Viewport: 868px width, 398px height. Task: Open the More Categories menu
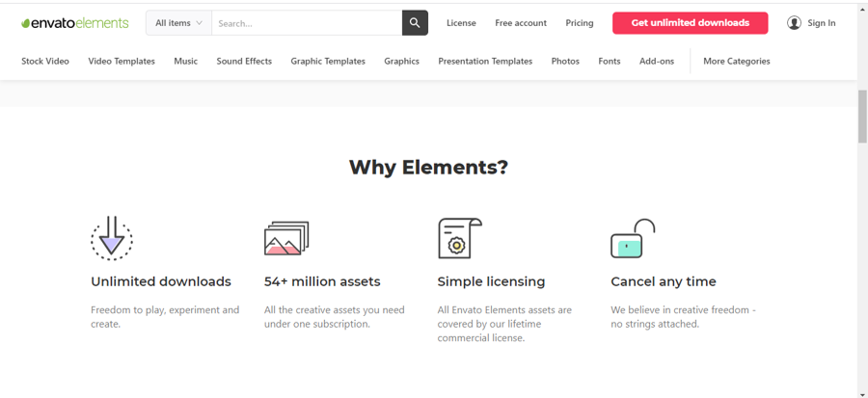(736, 61)
